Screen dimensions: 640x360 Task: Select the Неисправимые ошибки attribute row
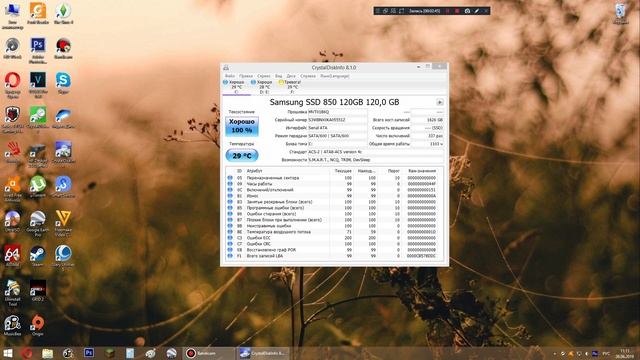tap(334, 226)
